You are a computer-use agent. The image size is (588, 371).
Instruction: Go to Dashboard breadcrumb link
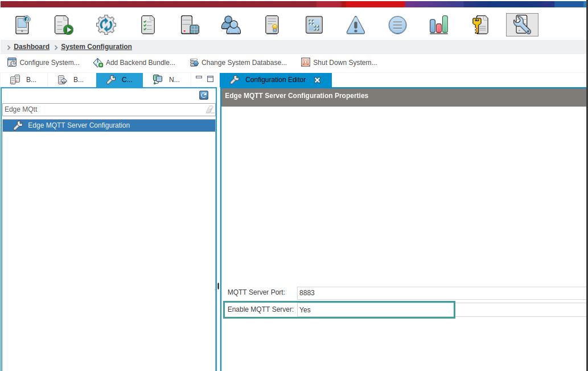(x=31, y=47)
